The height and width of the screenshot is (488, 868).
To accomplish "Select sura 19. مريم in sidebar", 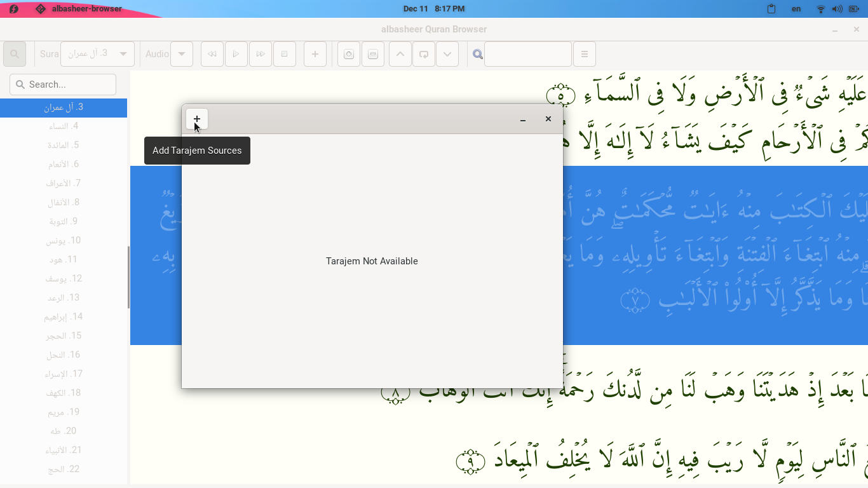I will [64, 412].
